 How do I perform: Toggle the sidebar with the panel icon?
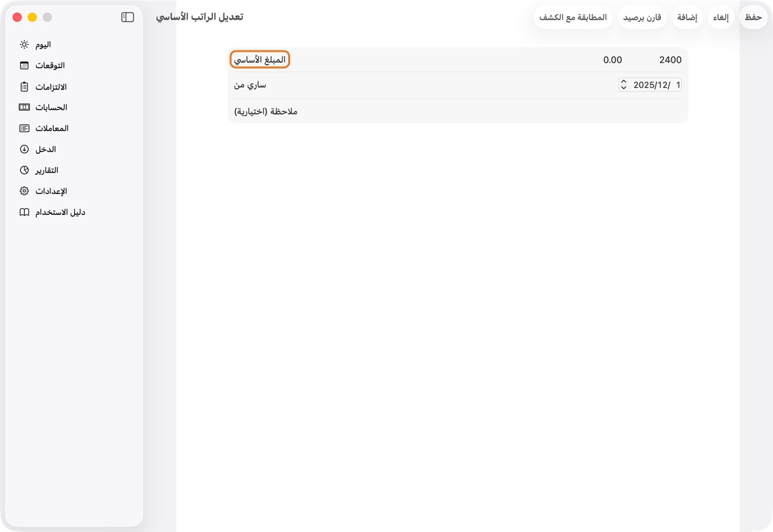[128, 17]
